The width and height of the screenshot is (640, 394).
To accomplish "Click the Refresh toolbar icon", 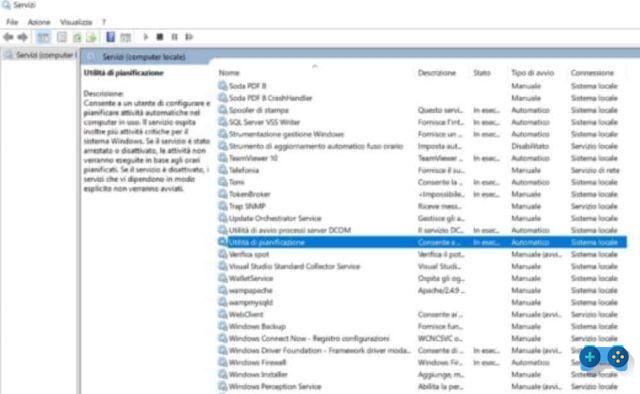I will [77, 38].
